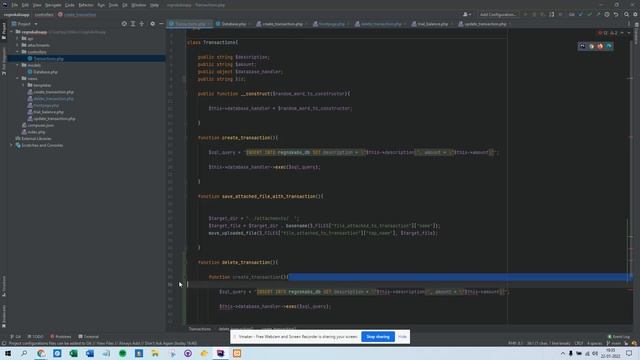Open the Code menu

pos(70,5)
